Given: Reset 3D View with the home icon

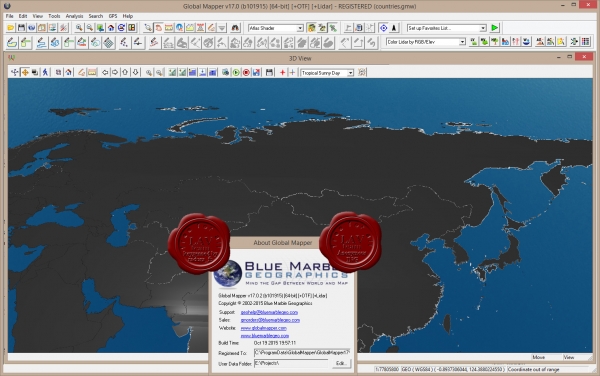Looking at the screenshot, I should (68, 72).
